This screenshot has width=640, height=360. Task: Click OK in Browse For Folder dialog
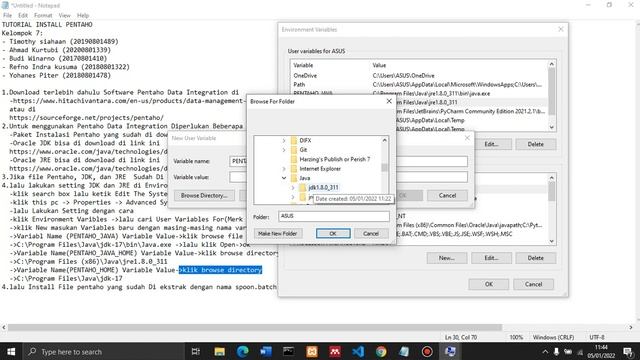[x=333, y=233]
